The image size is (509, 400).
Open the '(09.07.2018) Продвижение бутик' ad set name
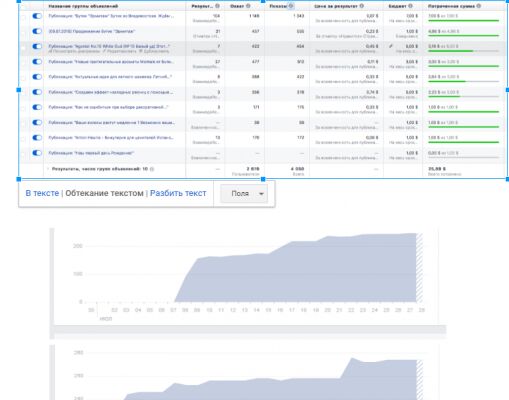tap(92, 31)
